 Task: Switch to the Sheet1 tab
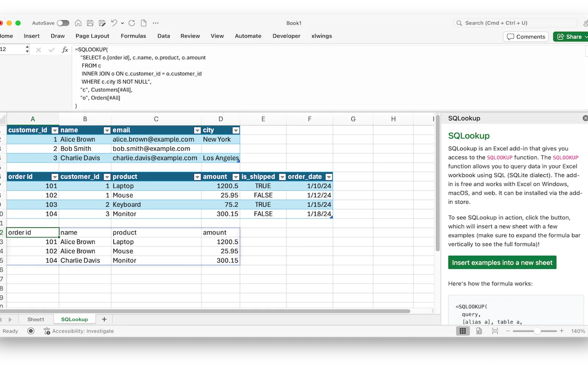pos(36,319)
